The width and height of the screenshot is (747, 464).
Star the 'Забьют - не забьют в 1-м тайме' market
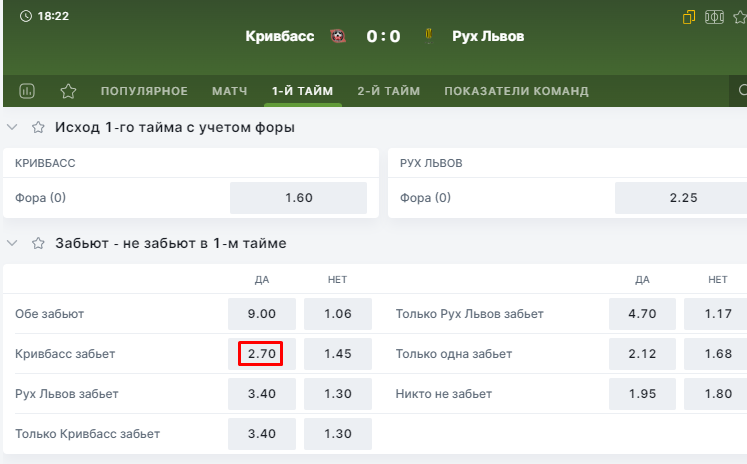click(x=38, y=243)
